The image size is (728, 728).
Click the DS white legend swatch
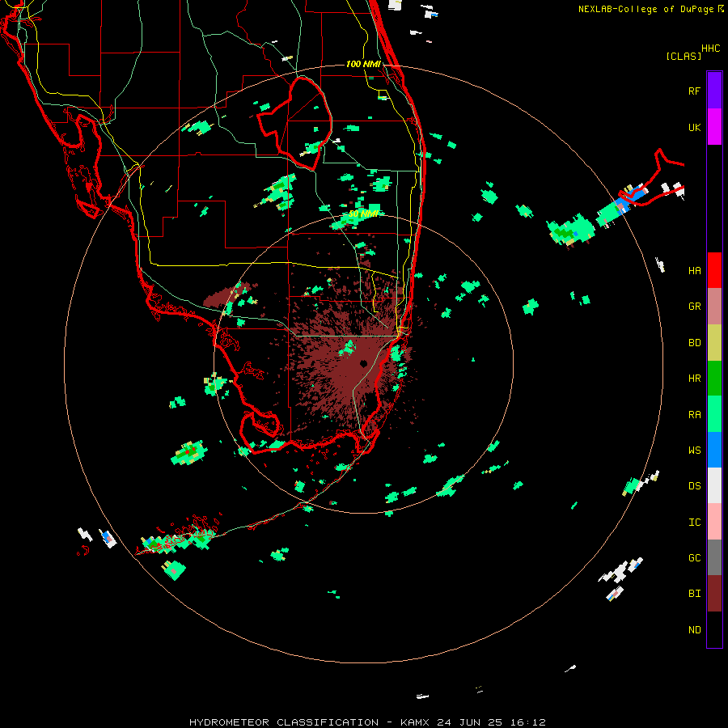(x=714, y=485)
